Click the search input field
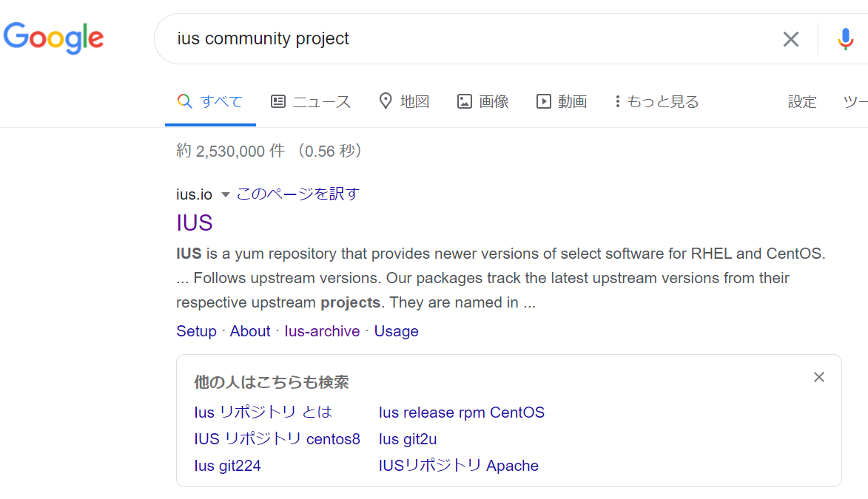This screenshot has width=868, height=499. coord(471,38)
